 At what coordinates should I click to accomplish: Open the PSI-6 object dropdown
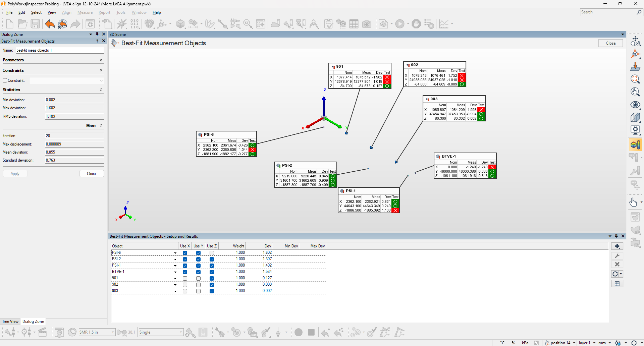click(175, 253)
